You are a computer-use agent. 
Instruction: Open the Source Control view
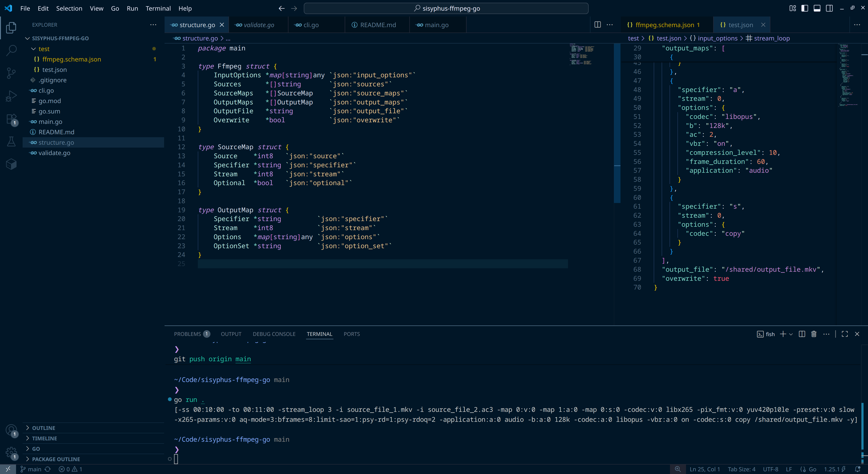[11, 73]
